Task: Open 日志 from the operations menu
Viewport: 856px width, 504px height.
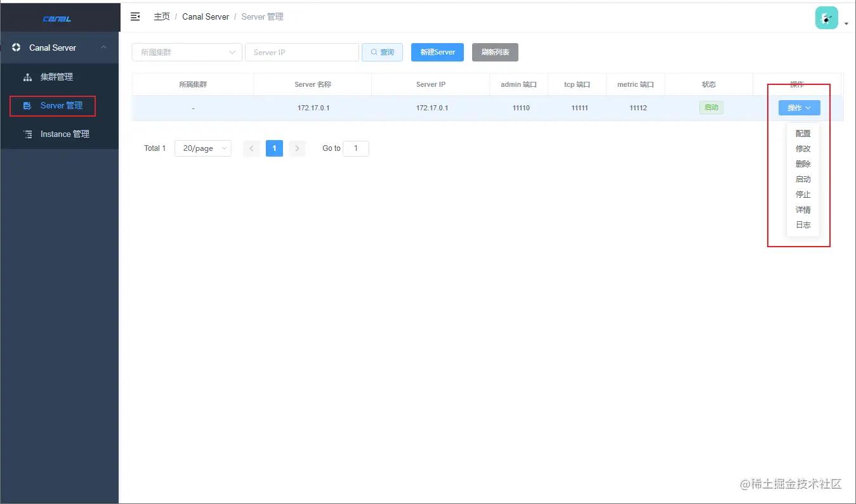Action: point(803,225)
